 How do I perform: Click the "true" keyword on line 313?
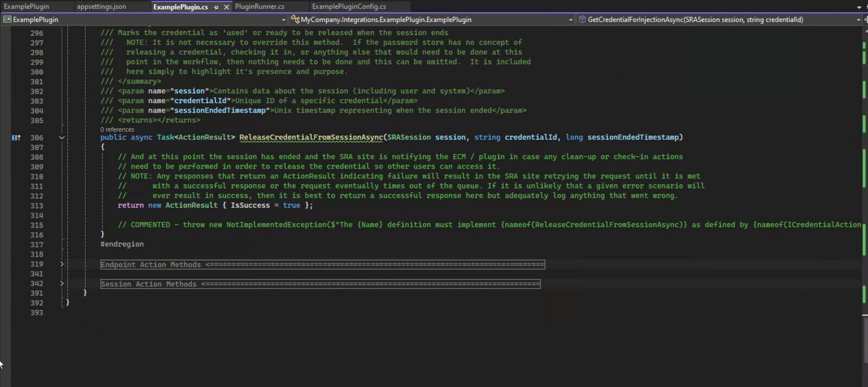pos(291,205)
